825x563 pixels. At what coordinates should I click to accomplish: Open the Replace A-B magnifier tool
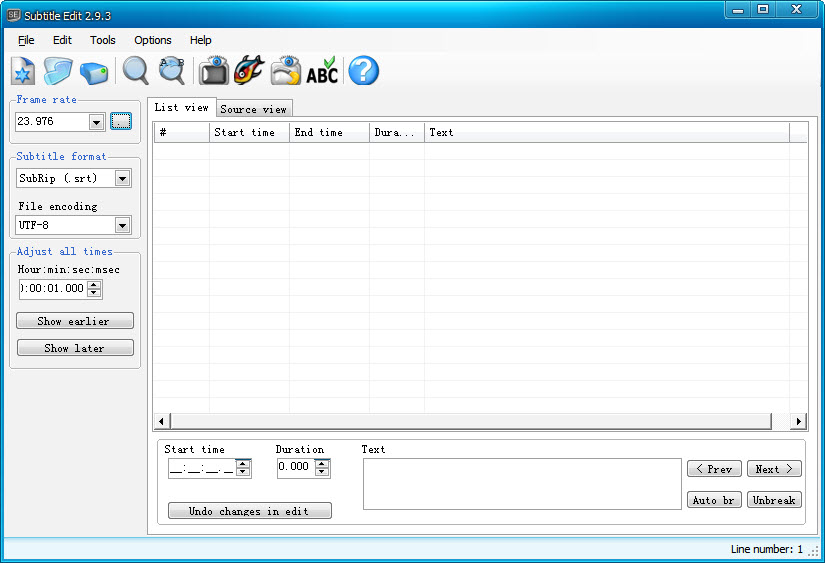pos(172,71)
